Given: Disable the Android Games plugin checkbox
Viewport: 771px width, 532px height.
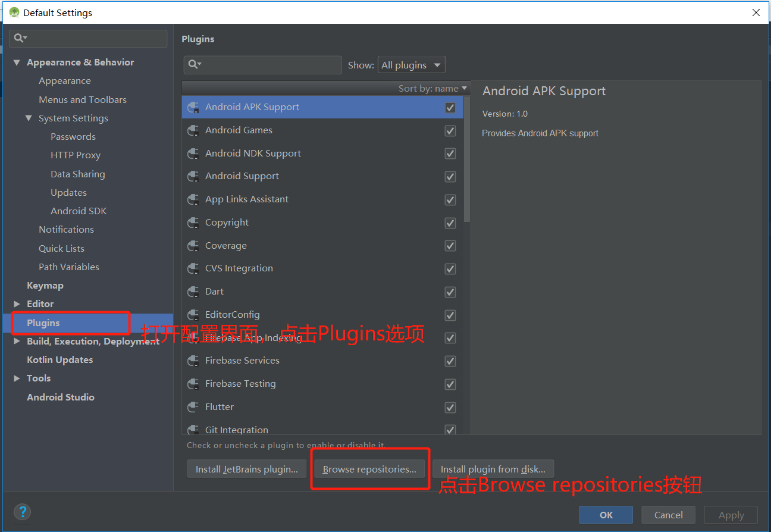Looking at the screenshot, I should click(x=450, y=131).
